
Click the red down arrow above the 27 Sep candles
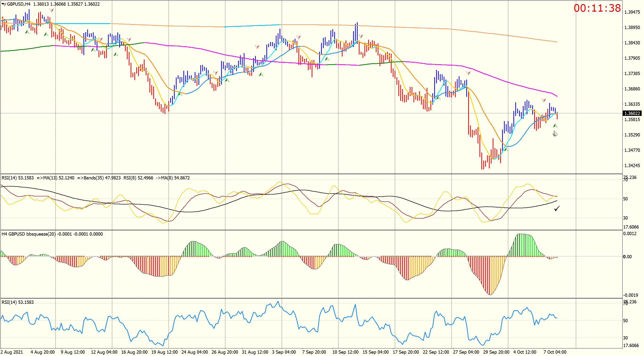coord(468,73)
